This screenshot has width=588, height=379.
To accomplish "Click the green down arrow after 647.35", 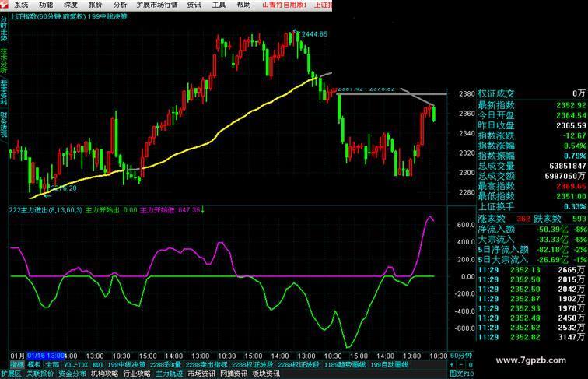I will [203, 210].
